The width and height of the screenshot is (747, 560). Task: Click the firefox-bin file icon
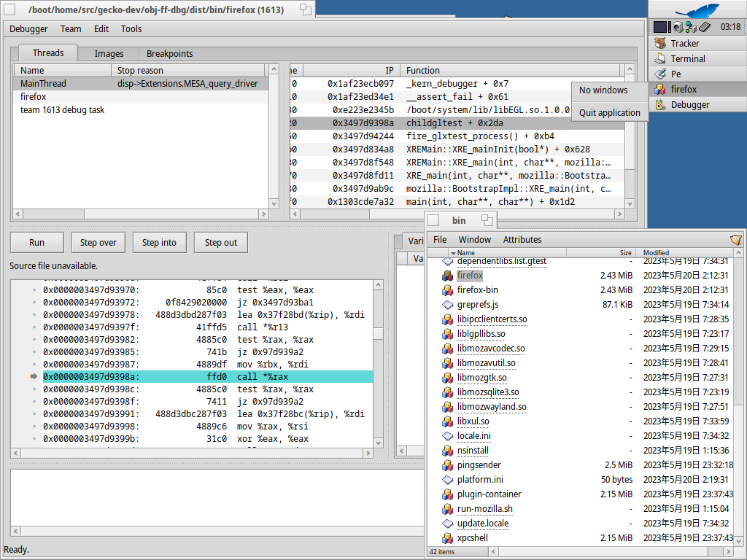point(447,290)
